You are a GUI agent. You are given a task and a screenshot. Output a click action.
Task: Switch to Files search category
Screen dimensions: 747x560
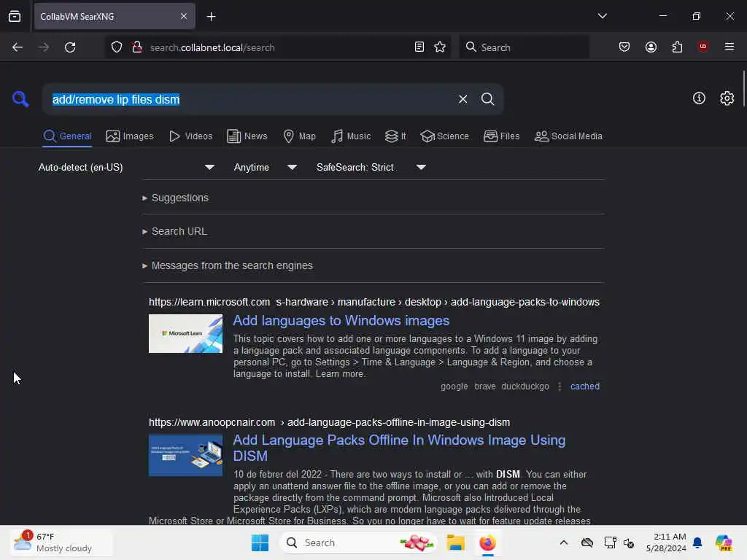[501, 136]
